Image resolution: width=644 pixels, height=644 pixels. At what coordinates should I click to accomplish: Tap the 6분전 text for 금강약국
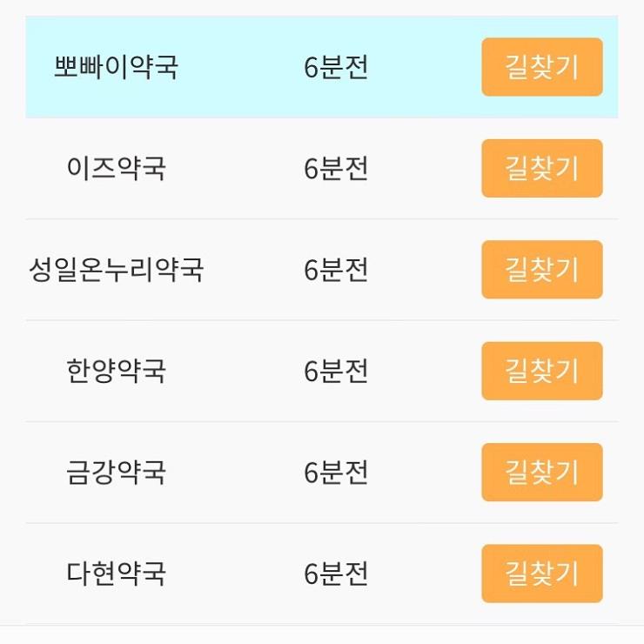point(336,473)
